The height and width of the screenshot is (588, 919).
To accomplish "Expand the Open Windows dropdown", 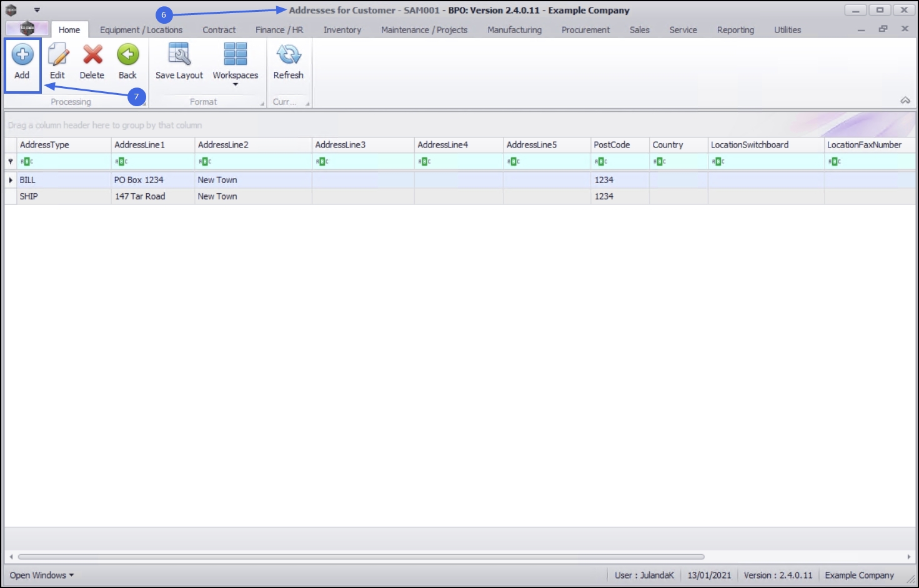I will pos(42,575).
